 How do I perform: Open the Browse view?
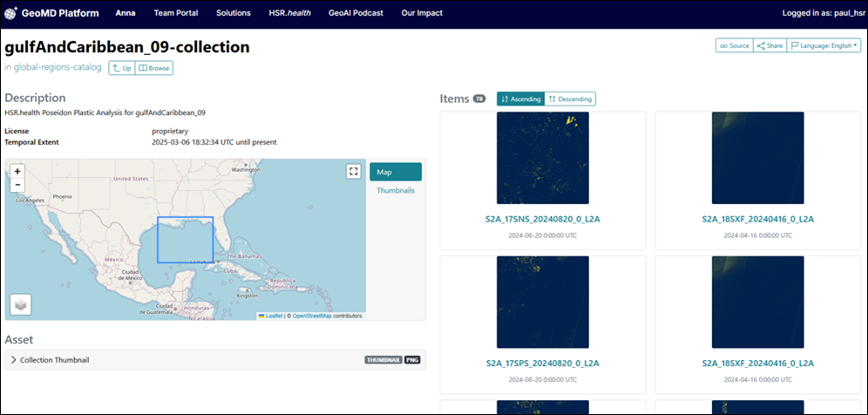pyautogui.click(x=154, y=67)
